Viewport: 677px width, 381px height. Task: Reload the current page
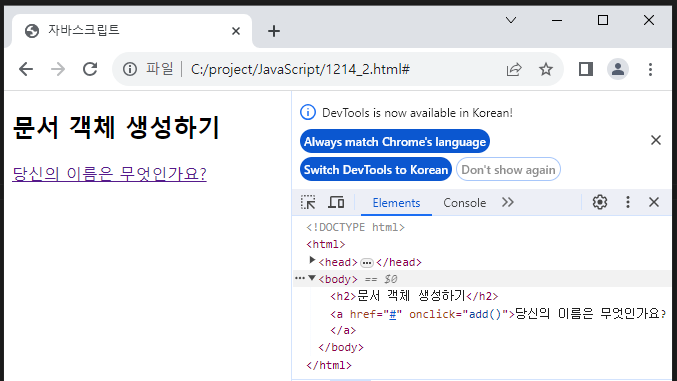click(90, 69)
